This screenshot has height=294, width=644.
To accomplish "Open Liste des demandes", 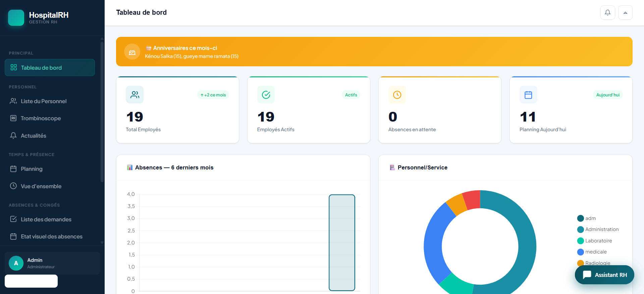I will [x=50, y=219].
